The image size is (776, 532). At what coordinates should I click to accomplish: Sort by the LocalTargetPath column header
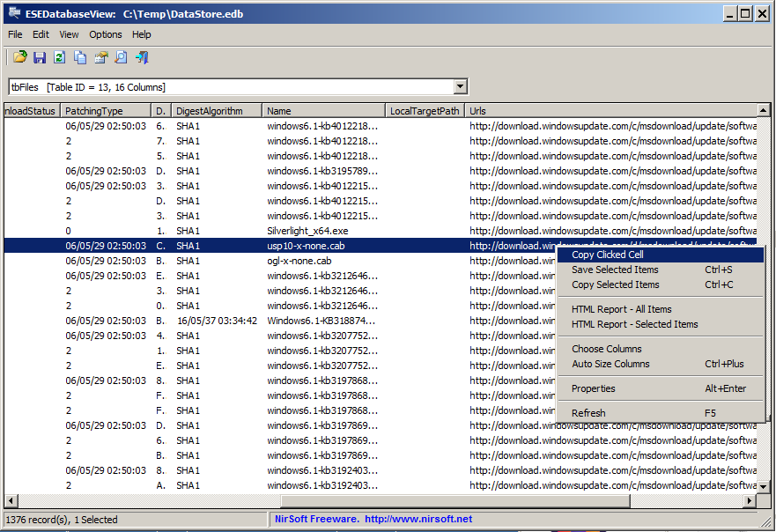tap(425, 111)
